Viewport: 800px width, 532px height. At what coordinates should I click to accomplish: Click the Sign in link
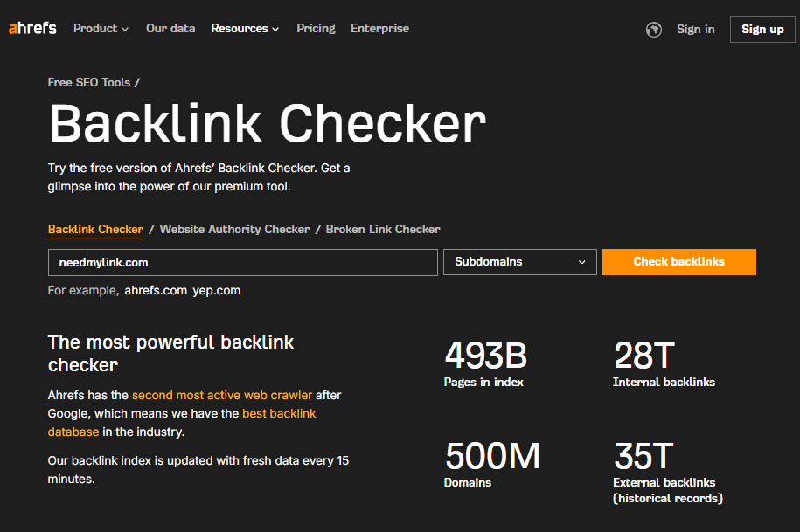coord(695,30)
